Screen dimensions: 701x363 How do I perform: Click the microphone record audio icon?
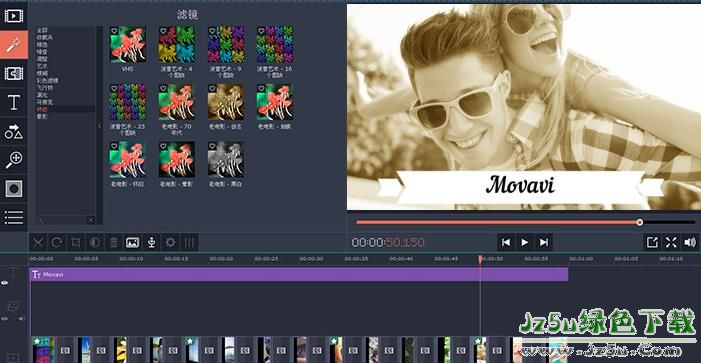(152, 242)
